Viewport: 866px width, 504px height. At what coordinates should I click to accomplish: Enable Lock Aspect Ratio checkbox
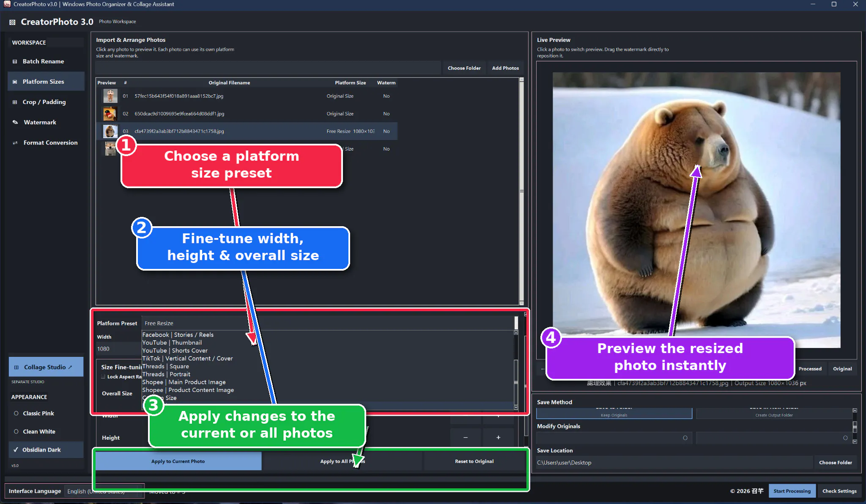tap(103, 376)
